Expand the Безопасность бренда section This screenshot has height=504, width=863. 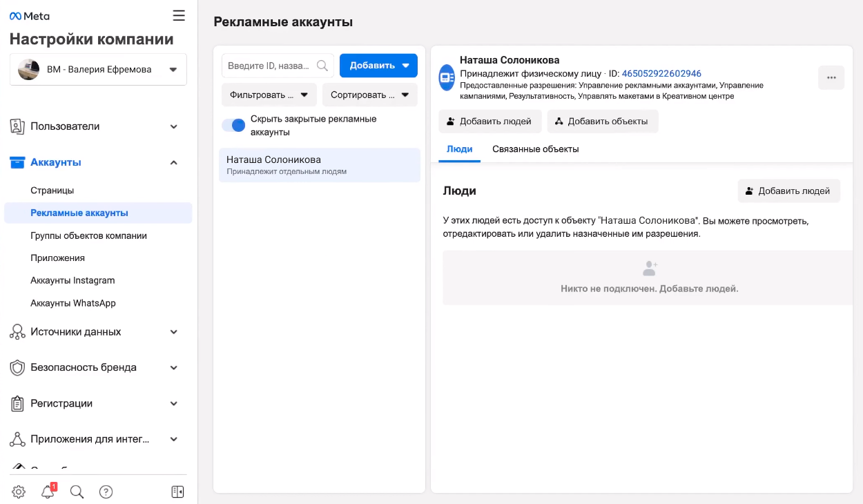[x=174, y=367]
